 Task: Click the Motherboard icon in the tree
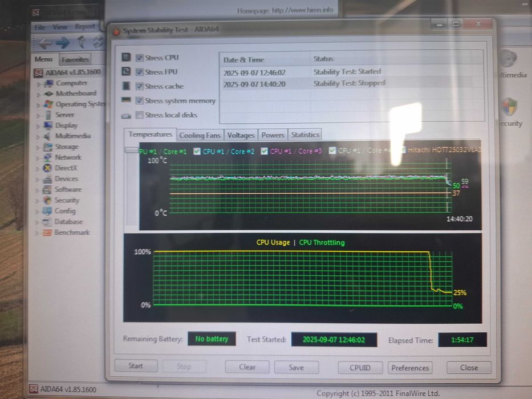[x=49, y=93]
